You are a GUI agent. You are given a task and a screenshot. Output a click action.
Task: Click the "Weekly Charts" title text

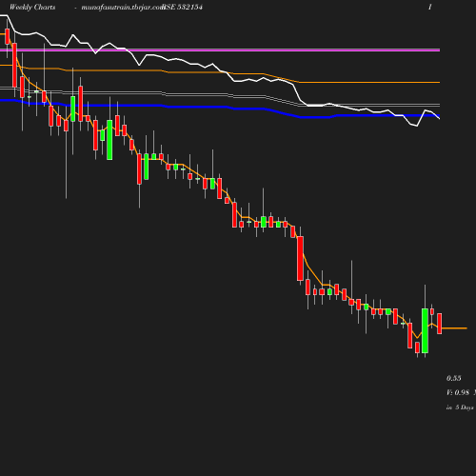(32, 8)
